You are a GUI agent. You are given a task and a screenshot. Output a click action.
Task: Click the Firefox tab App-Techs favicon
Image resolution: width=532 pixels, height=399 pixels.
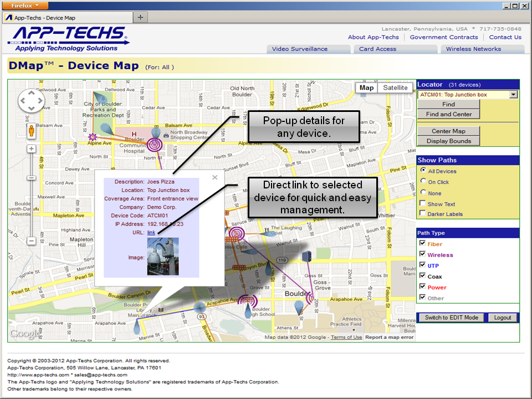9,18
